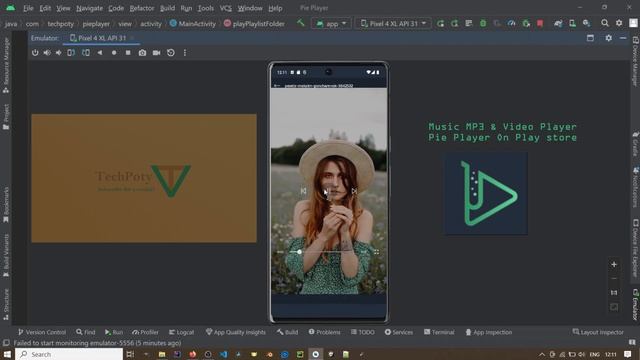The height and width of the screenshot is (360, 640).
Task: Tap the emulator Back triangle button
Action: pyautogui.click(x=100, y=53)
